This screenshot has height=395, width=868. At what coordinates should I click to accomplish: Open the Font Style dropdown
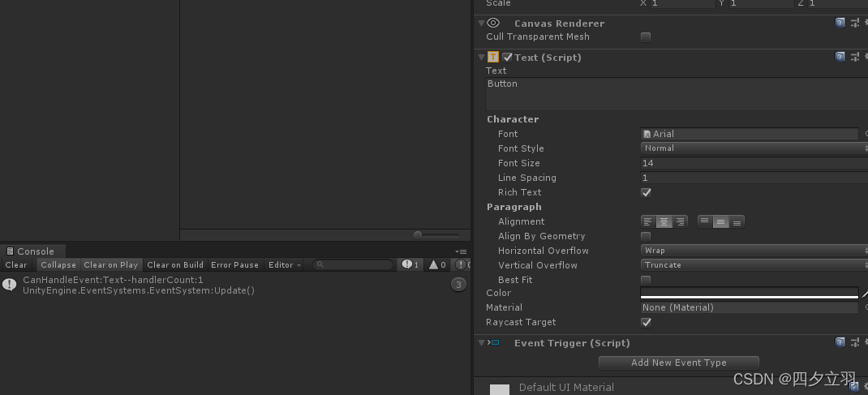coord(754,148)
